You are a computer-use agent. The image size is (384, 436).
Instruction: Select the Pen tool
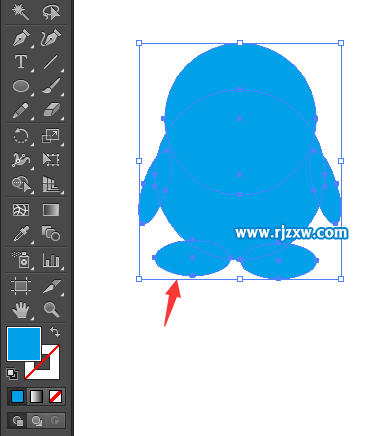(21, 38)
